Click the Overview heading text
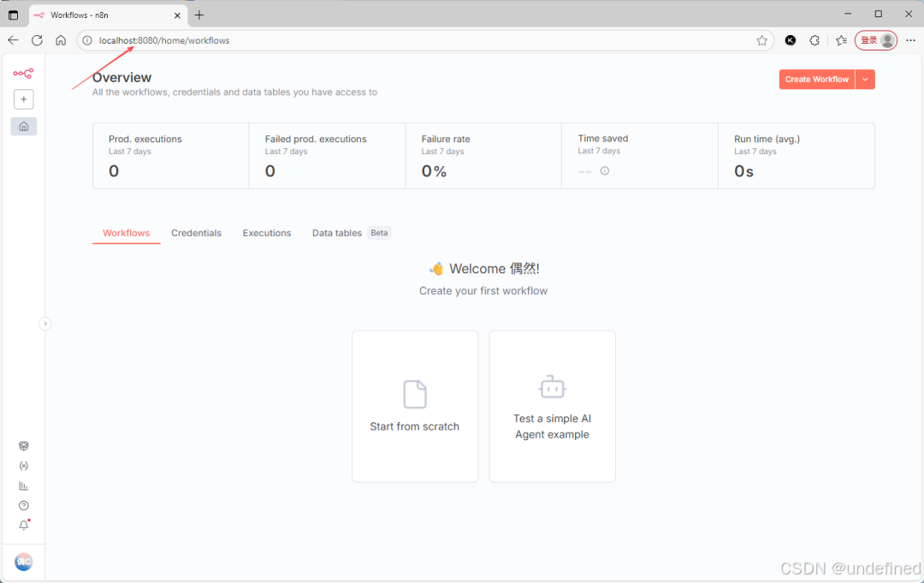Screen dimensions: 924x583 pos(122,77)
